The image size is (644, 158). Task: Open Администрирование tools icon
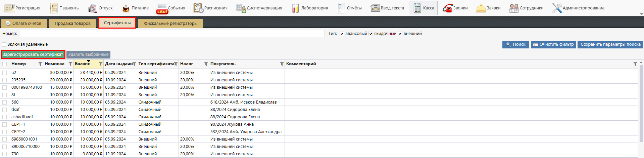click(x=557, y=8)
